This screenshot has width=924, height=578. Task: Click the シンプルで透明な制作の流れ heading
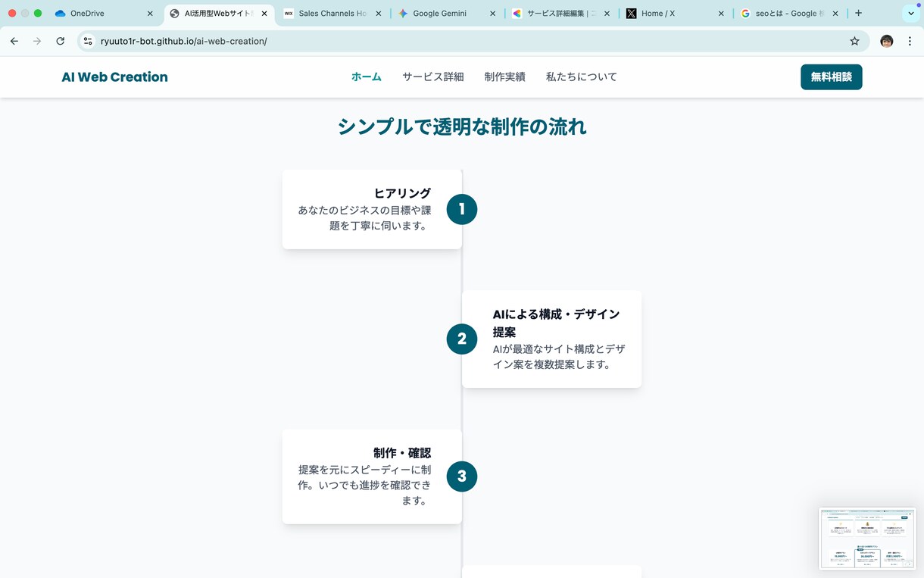(x=462, y=127)
